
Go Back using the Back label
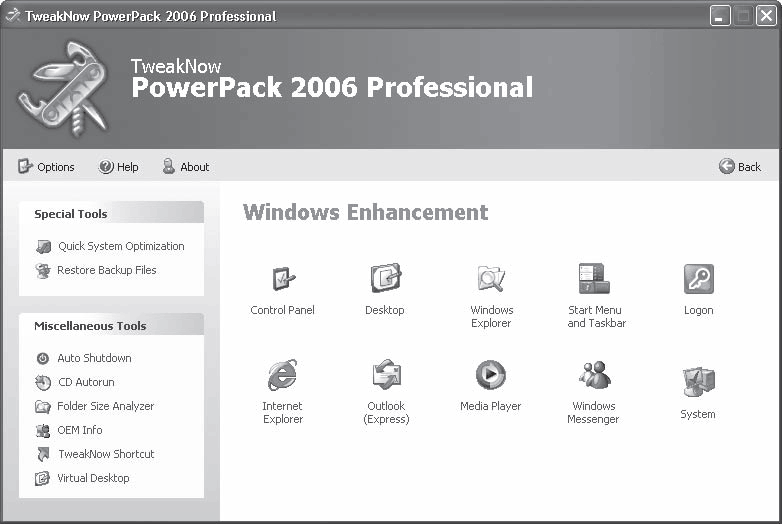coord(750,167)
